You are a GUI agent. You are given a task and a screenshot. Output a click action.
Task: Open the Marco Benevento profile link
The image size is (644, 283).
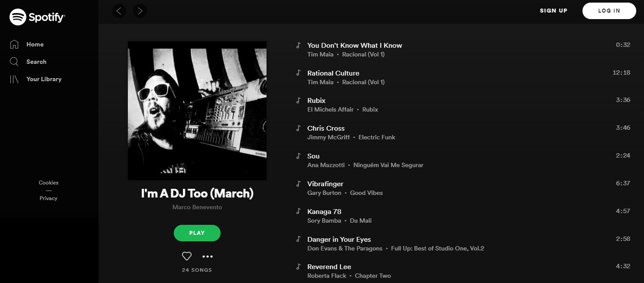click(x=197, y=207)
